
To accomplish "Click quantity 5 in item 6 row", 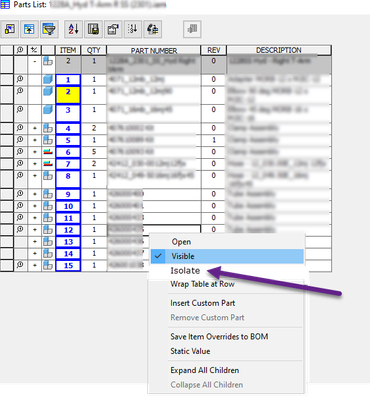I will tap(94, 152).
